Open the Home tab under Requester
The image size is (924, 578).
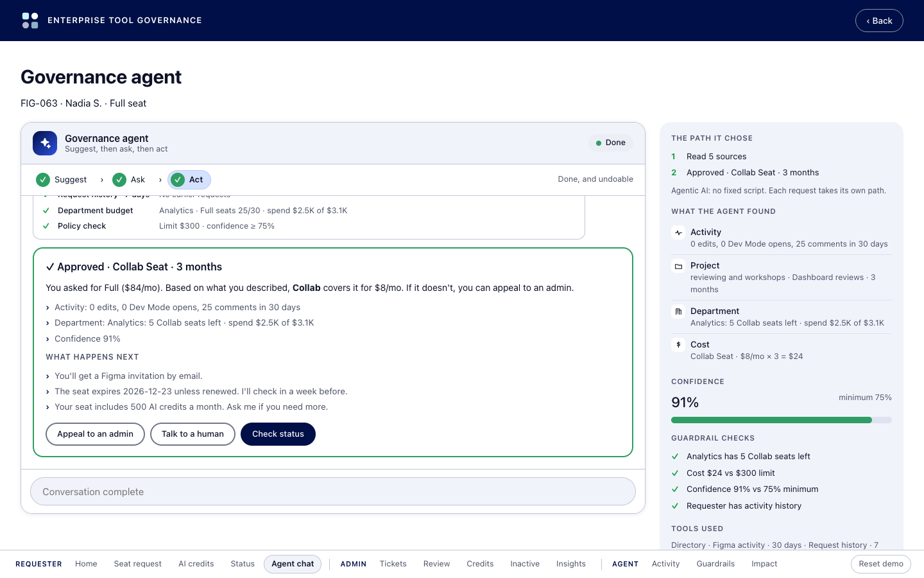[86, 564]
